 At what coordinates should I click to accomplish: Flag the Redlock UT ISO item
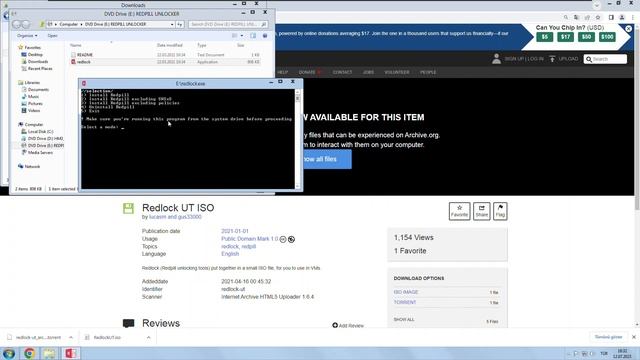pyautogui.click(x=500, y=211)
